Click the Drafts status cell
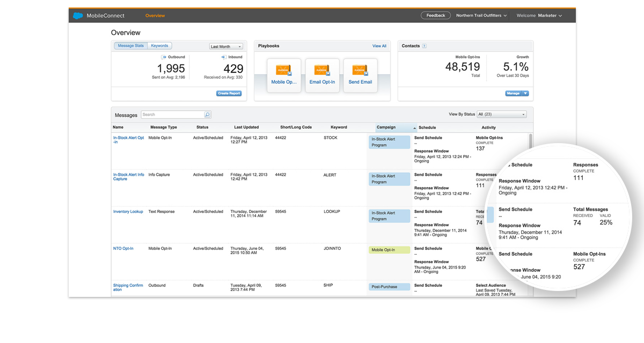This screenshot has height=343, width=644. (x=199, y=286)
